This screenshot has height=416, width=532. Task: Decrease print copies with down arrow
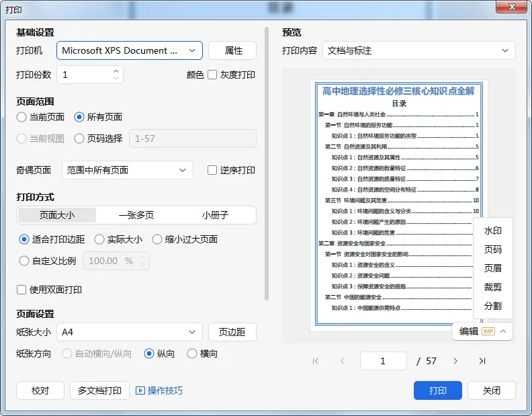(116, 78)
